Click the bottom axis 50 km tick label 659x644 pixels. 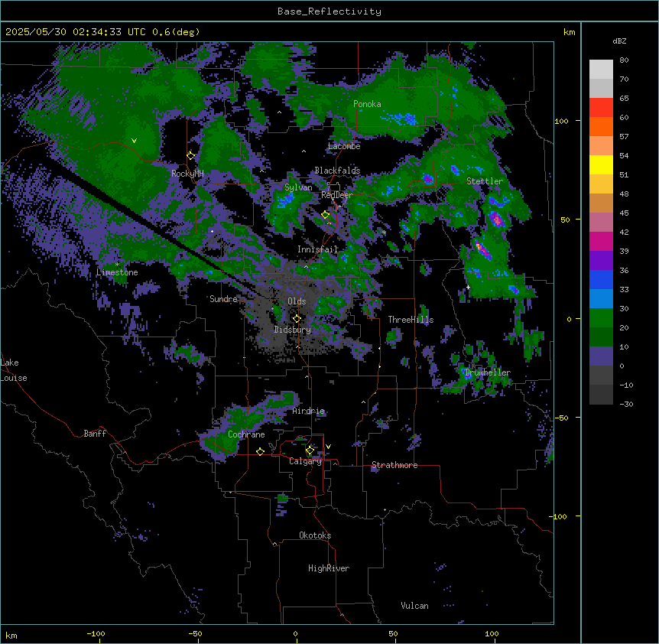click(x=393, y=633)
